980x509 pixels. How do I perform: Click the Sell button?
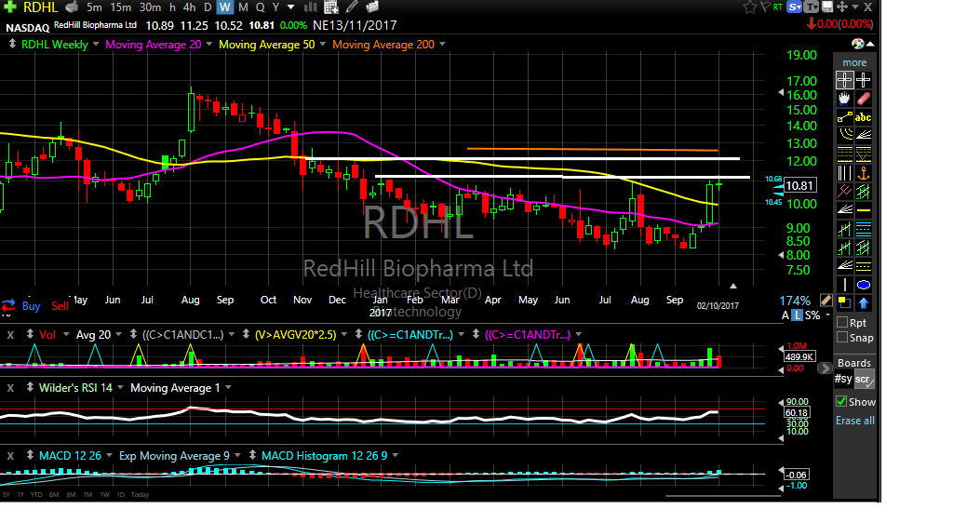[x=60, y=306]
